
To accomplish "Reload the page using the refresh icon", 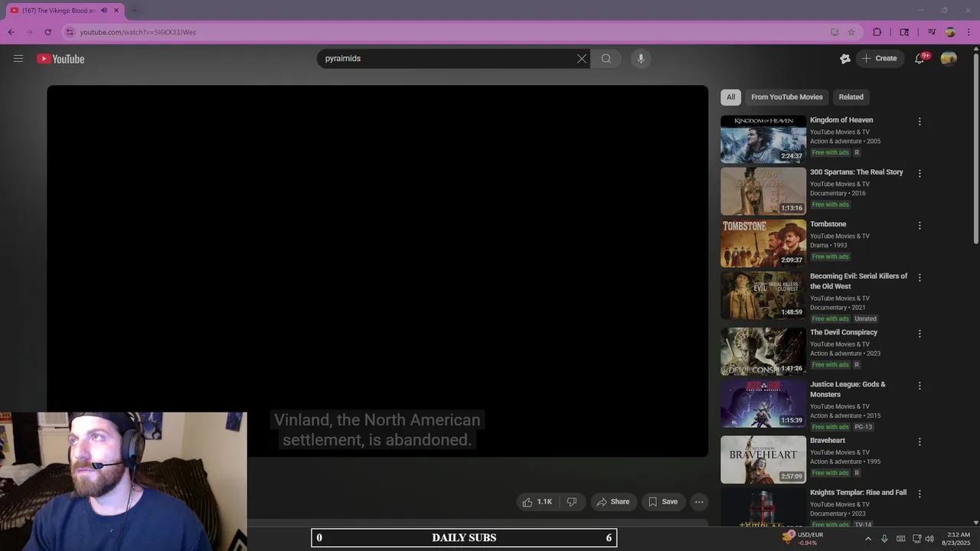I will coord(47,32).
